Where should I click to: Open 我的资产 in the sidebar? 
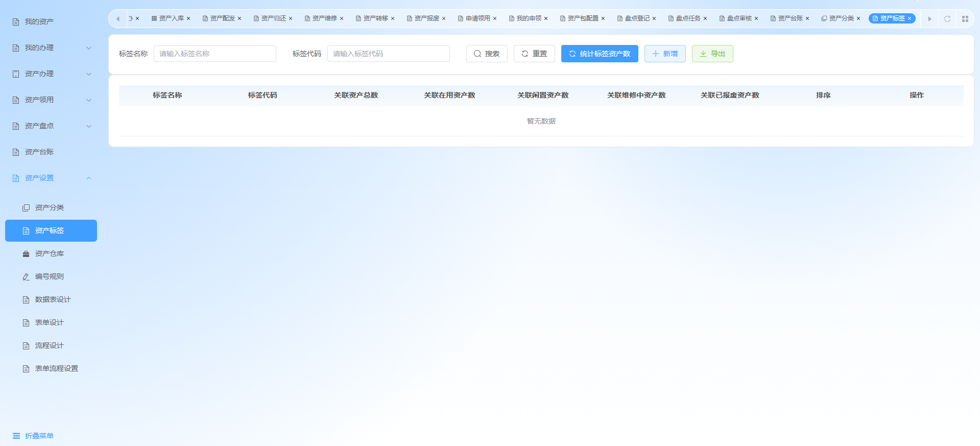(51, 21)
